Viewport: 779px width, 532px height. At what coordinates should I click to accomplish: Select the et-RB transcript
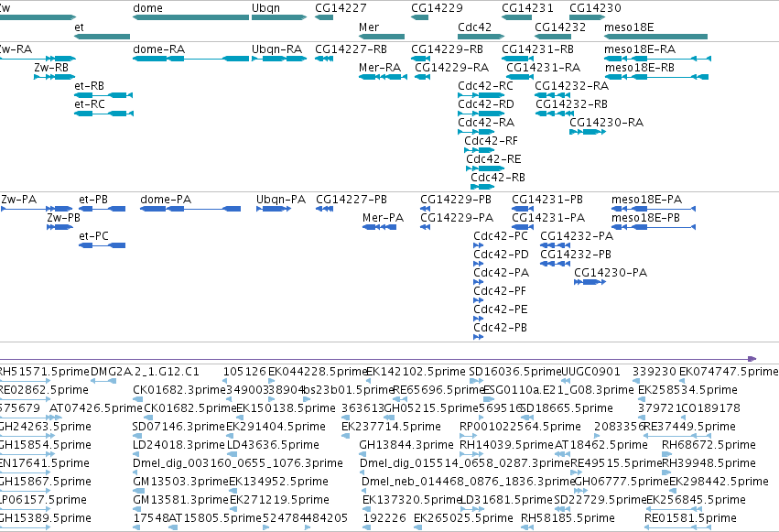click(x=103, y=95)
